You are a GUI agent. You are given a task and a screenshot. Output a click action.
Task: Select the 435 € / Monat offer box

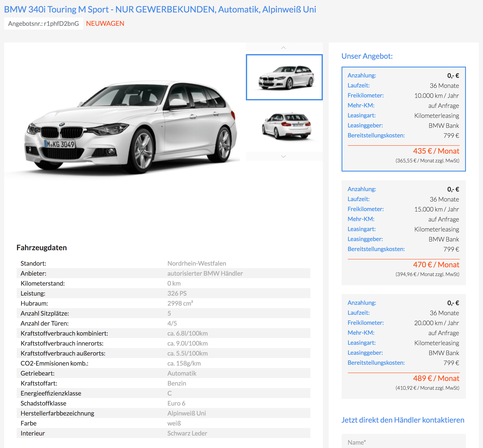[404, 119]
